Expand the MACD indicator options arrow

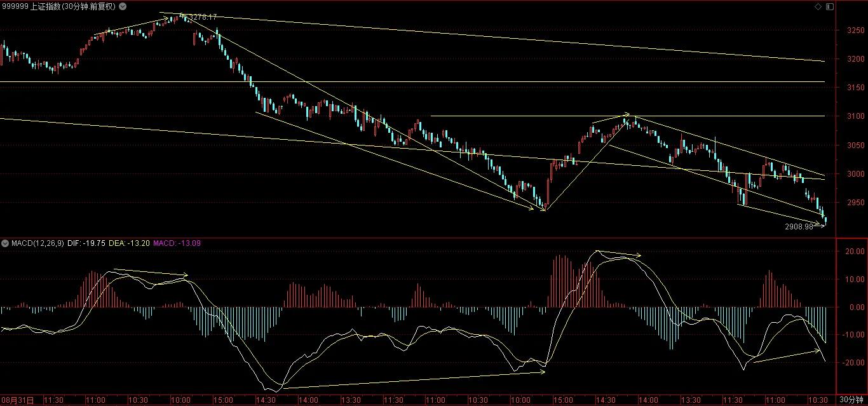6,243
